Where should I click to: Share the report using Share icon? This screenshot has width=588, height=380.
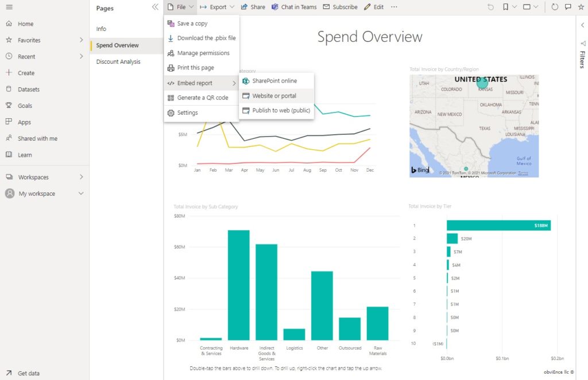[x=253, y=7]
